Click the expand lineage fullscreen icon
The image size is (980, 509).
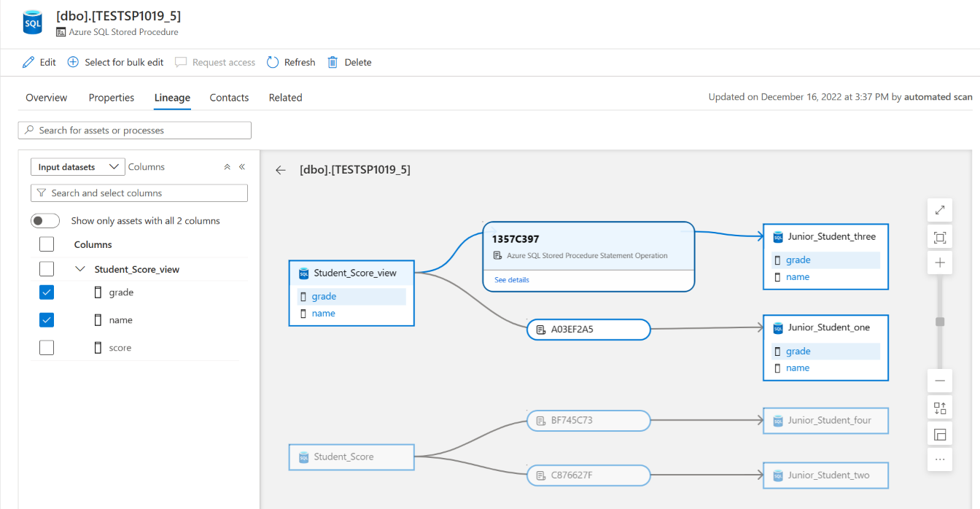940,211
